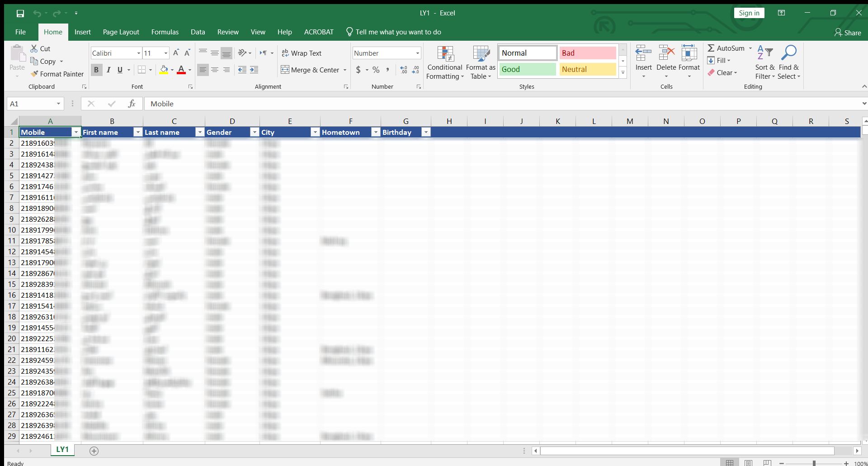
Task: Save the workbook with the floppy disk icon
Action: point(20,13)
